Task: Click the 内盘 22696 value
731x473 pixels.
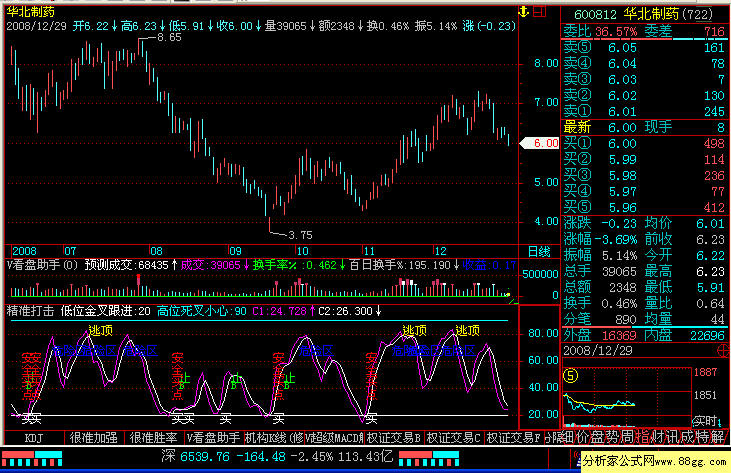Action: click(707, 336)
